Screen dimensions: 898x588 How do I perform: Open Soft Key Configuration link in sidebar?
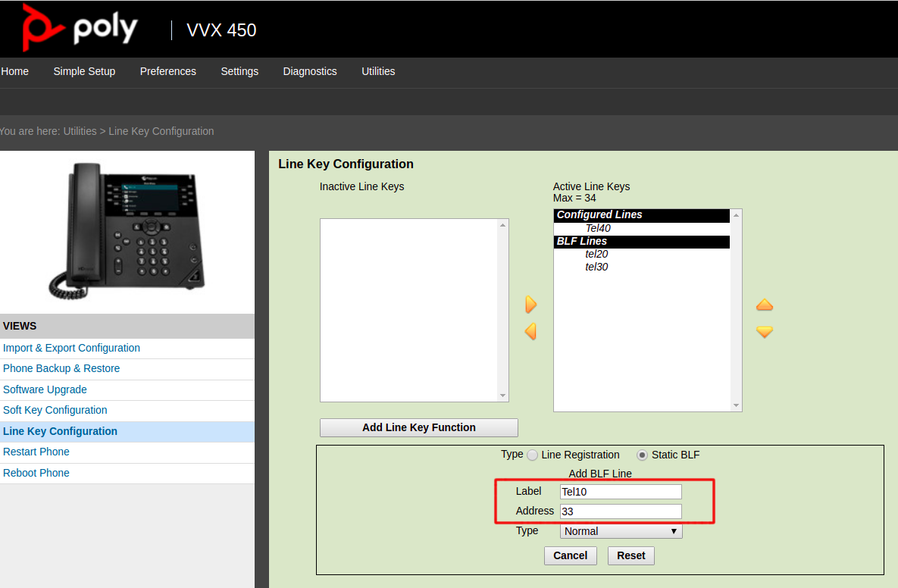[55, 410]
